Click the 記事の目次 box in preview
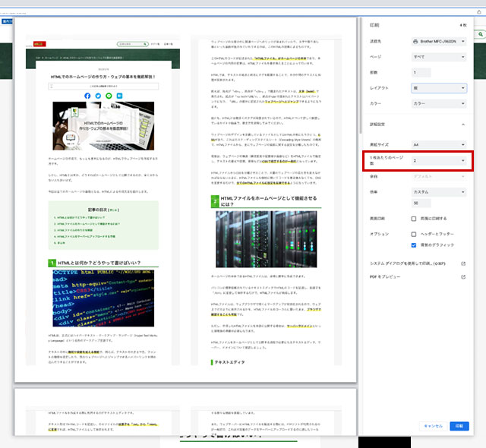Screen dimensions: 486x448 pyautogui.click(x=103, y=226)
